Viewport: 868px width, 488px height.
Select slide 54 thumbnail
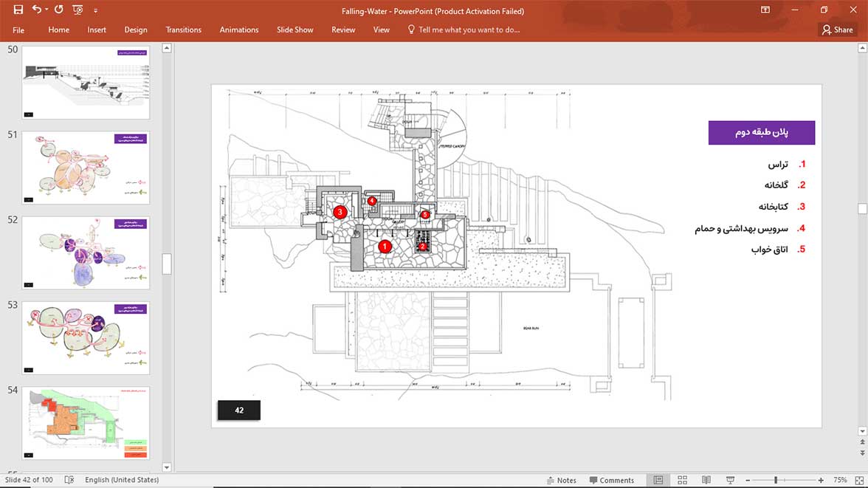(86, 423)
